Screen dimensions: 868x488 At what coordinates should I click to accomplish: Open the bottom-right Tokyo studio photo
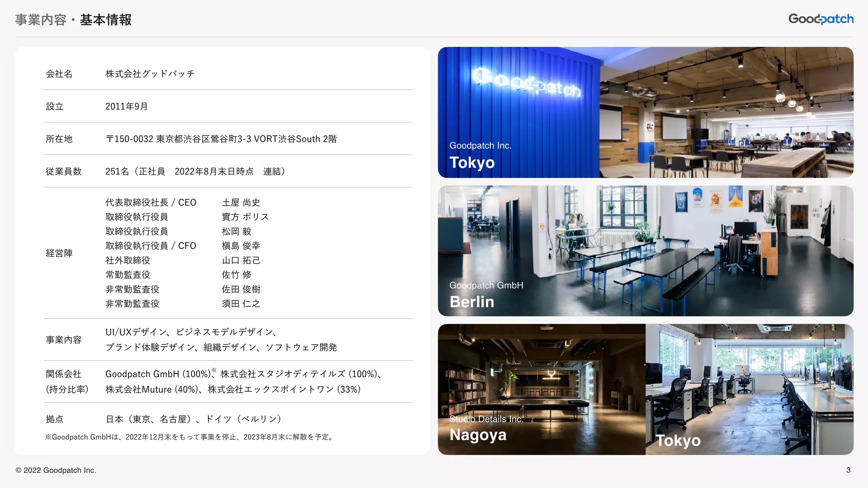[x=749, y=389]
